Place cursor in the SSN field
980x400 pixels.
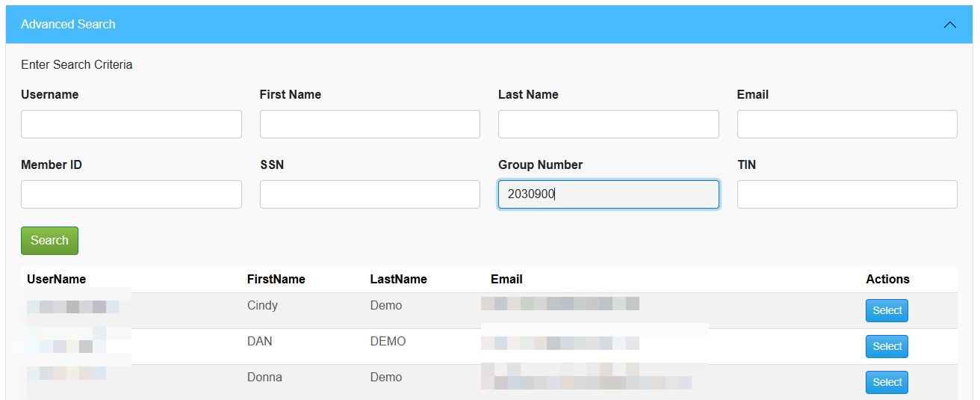[x=370, y=194]
